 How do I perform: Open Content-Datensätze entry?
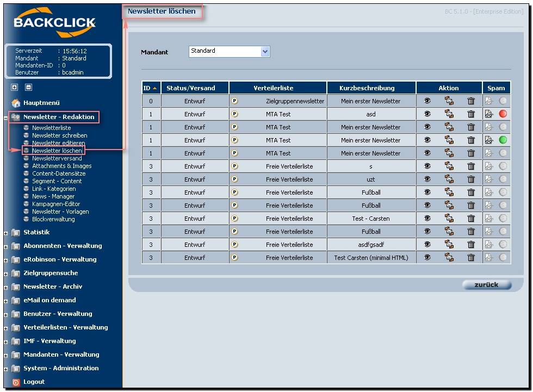[x=59, y=173]
